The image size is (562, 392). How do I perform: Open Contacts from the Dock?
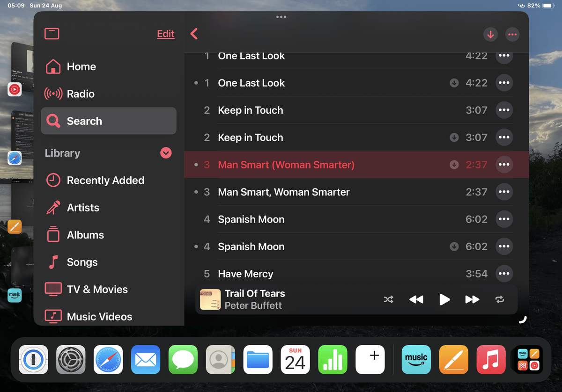tap(221, 360)
